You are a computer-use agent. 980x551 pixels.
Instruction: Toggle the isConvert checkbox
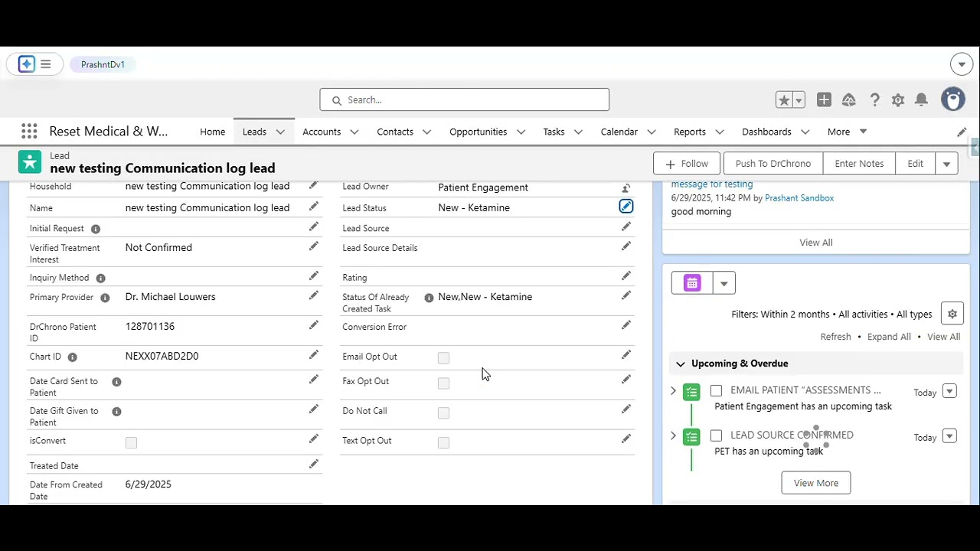pyautogui.click(x=131, y=442)
